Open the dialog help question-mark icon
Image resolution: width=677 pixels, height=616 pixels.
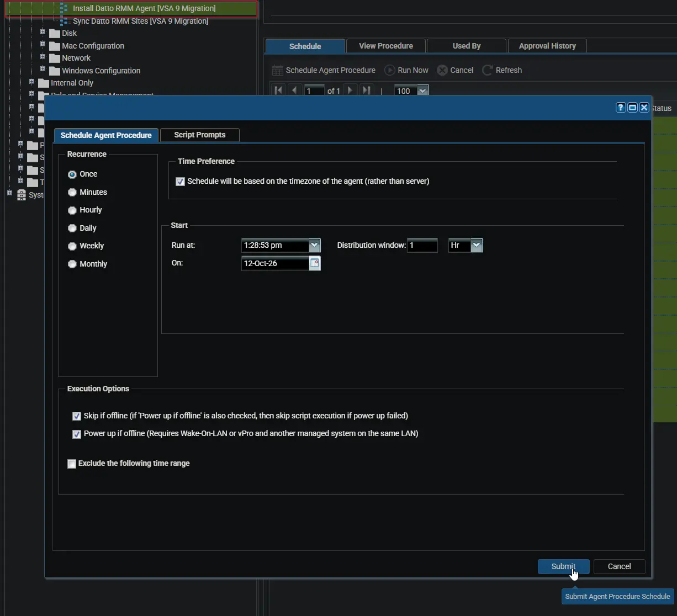click(x=621, y=108)
